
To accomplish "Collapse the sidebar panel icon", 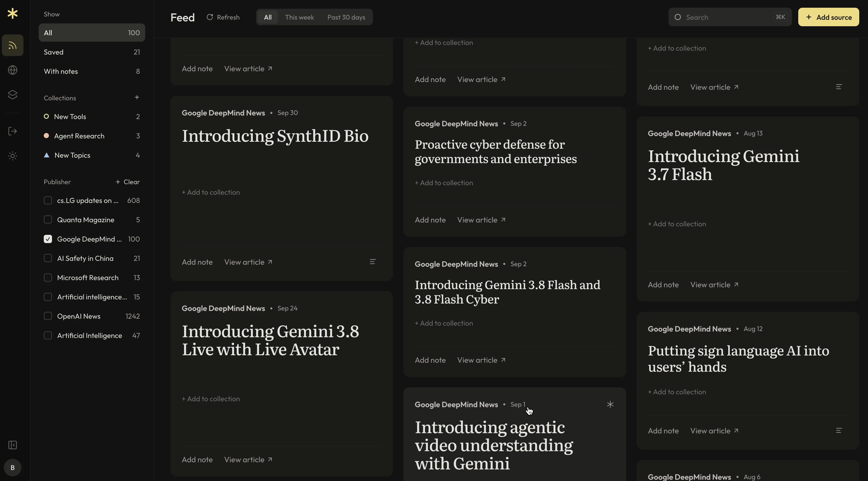I will coord(12,445).
